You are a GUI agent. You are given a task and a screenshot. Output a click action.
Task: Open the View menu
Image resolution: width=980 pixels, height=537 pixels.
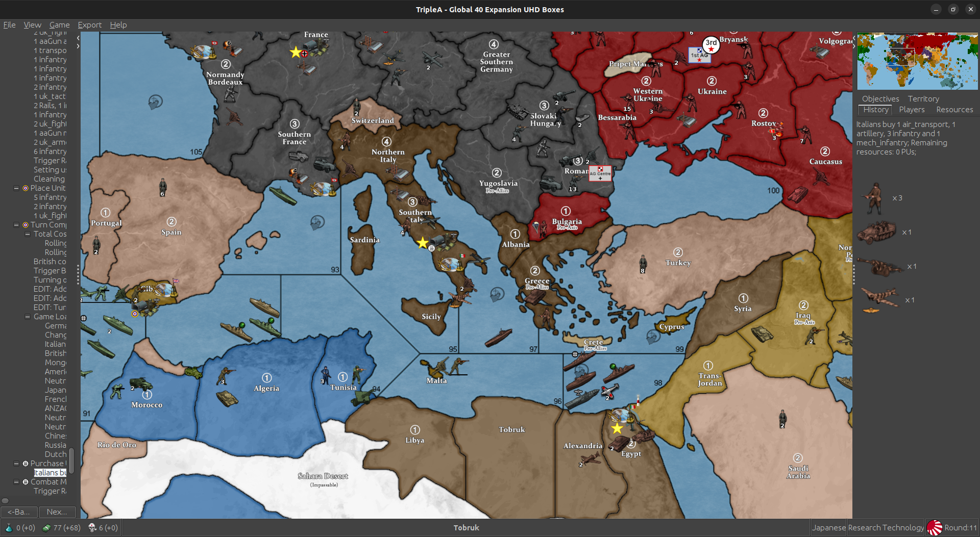[x=32, y=25]
